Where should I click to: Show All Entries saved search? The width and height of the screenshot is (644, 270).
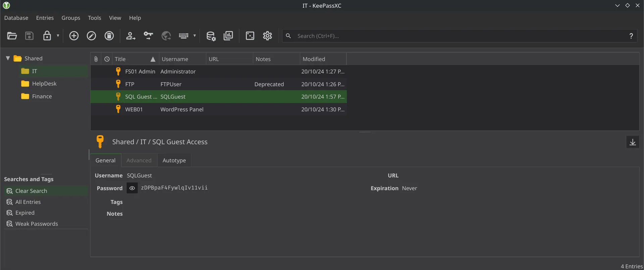pyautogui.click(x=46, y=202)
